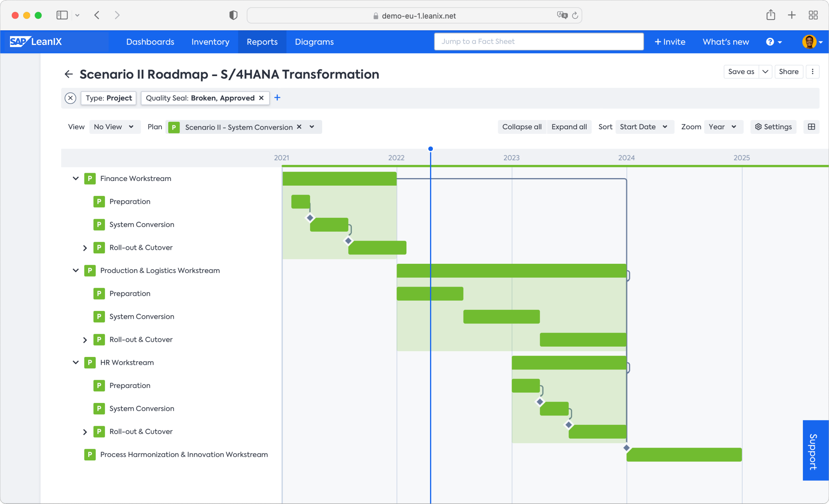Expand Roll-out & Cutover under HR Workstream

[x=85, y=432]
